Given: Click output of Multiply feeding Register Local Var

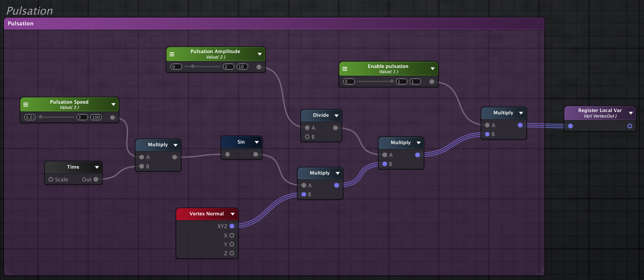Looking at the screenshot, I should click(x=520, y=125).
